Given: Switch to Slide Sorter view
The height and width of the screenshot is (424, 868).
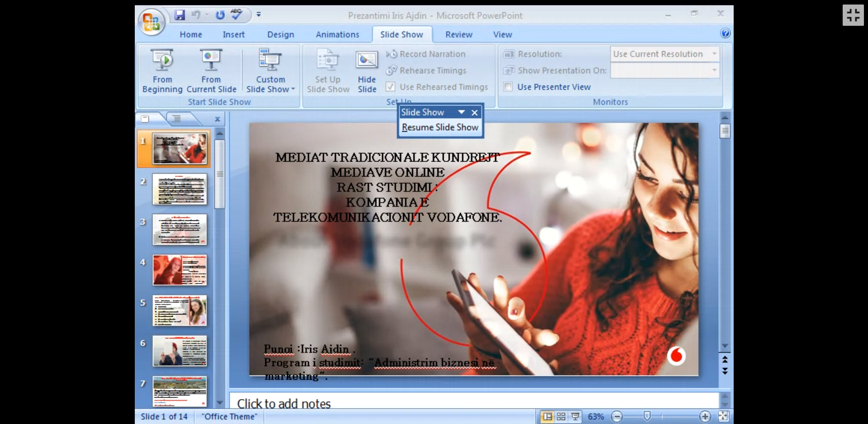Looking at the screenshot, I should pyautogui.click(x=561, y=416).
